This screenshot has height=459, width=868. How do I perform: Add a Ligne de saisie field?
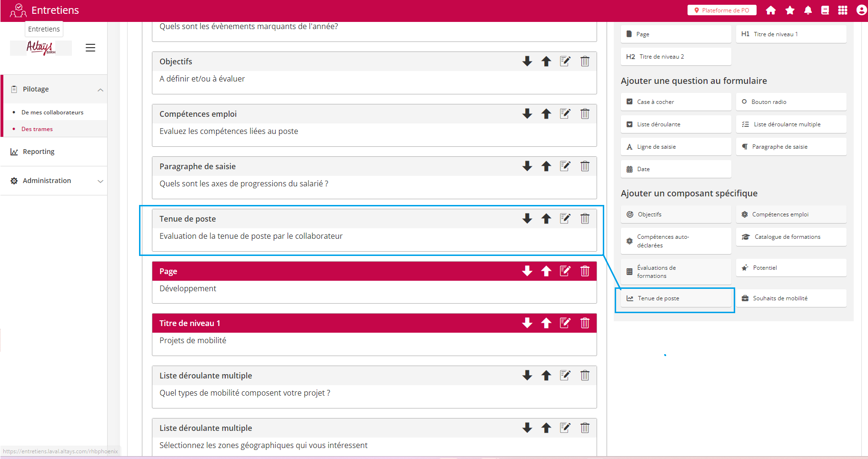[676, 147]
